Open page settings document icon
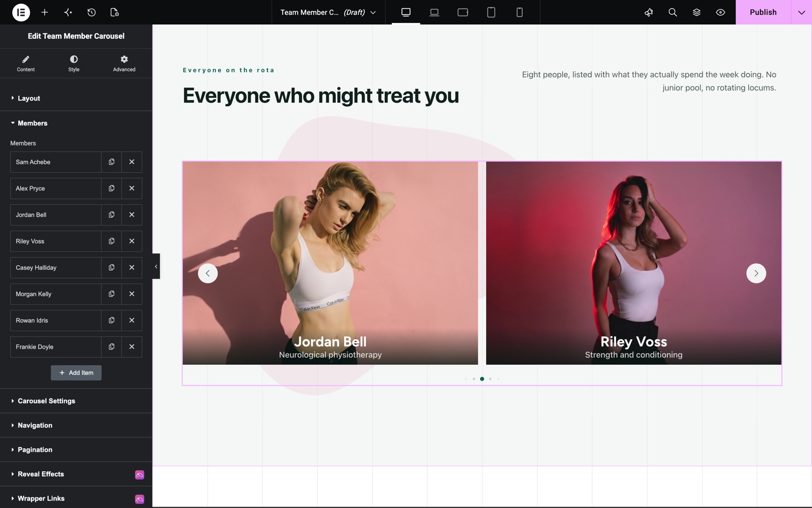This screenshot has height=508, width=812. (115, 12)
